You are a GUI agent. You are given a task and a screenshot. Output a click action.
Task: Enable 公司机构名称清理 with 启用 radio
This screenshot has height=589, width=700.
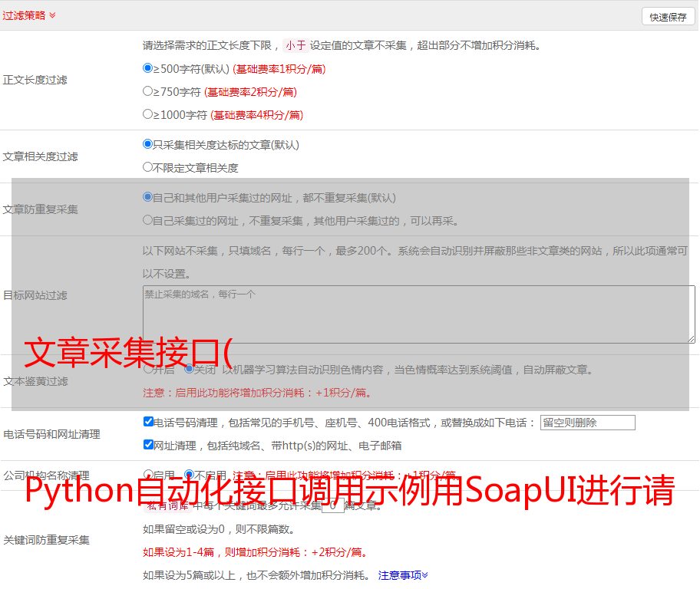pyautogui.click(x=148, y=475)
